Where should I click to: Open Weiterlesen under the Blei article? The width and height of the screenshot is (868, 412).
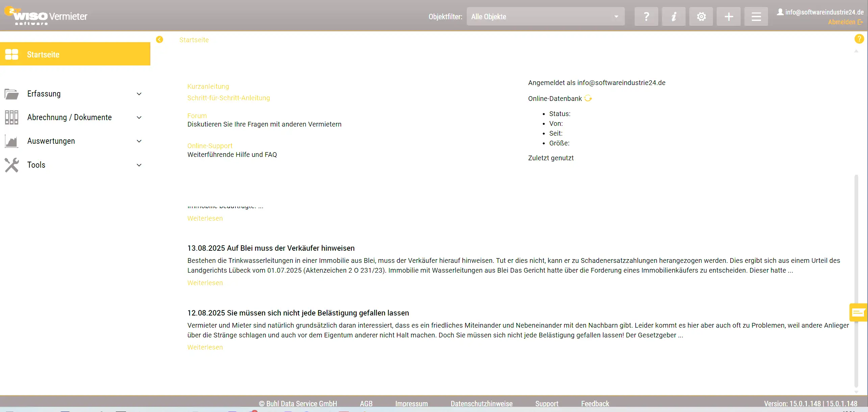pyautogui.click(x=205, y=283)
